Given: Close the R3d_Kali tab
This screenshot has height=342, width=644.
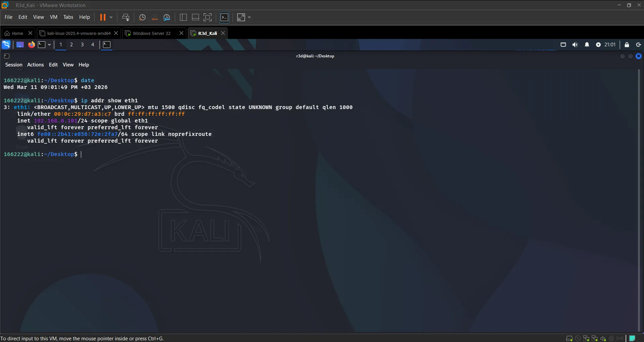Looking at the screenshot, I should (x=223, y=33).
